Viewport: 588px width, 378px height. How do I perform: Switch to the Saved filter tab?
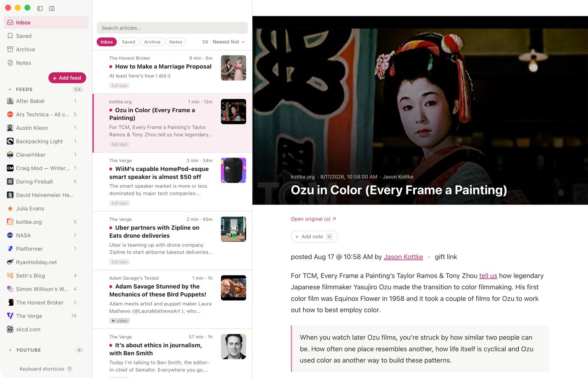click(129, 42)
